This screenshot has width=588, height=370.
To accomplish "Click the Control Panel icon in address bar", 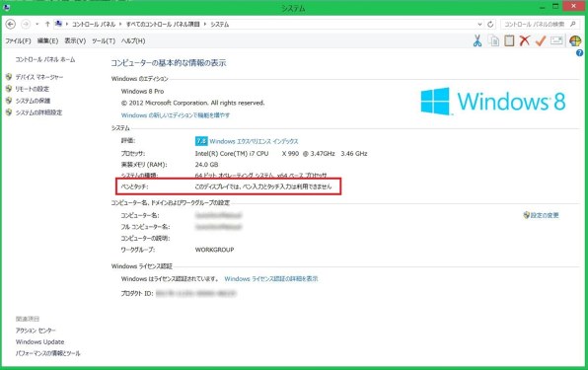I will 58,24.
